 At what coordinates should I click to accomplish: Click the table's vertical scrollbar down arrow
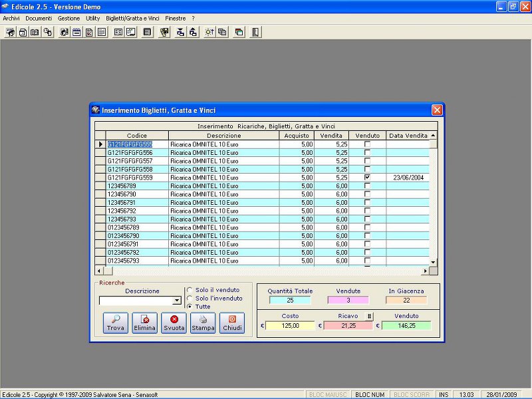coord(433,262)
